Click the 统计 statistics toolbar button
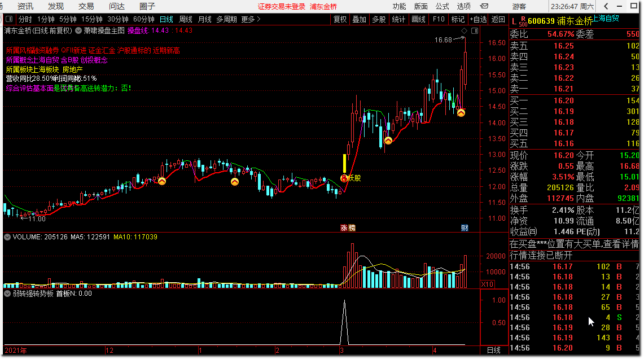This screenshot has height=359, width=644. pos(398,19)
